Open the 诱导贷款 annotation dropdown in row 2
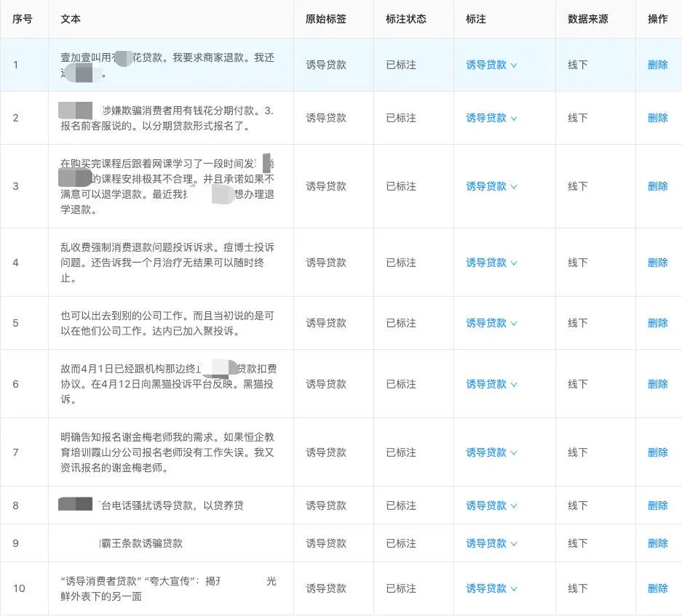The image size is (682, 616). pyautogui.click(x=491, y=118)
